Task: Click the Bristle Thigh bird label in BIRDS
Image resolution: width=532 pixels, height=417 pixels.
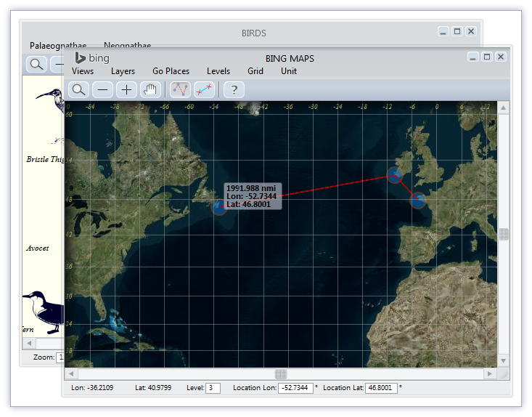Action: tap(45, 159)
